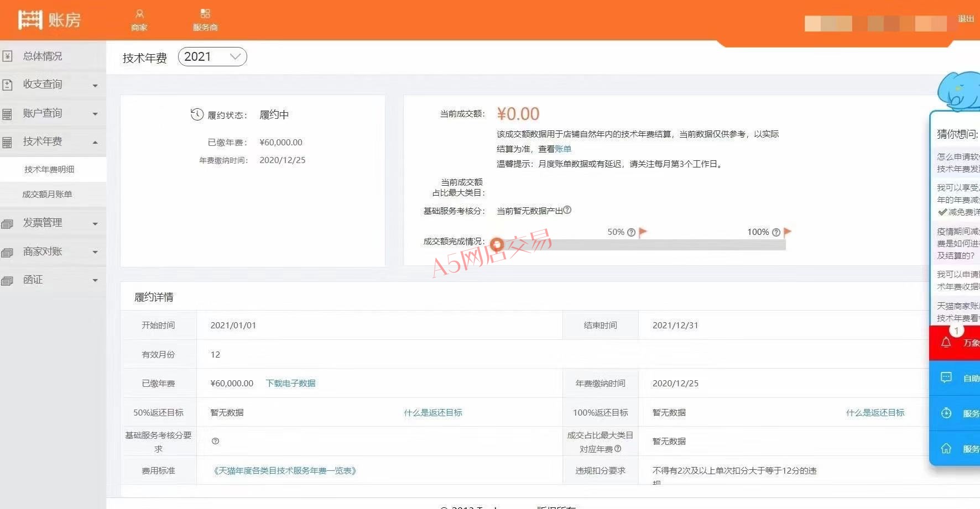Collapse the 技术年费 sidebar section
Viewport: 980px width, 509px height.
point(53,141)
